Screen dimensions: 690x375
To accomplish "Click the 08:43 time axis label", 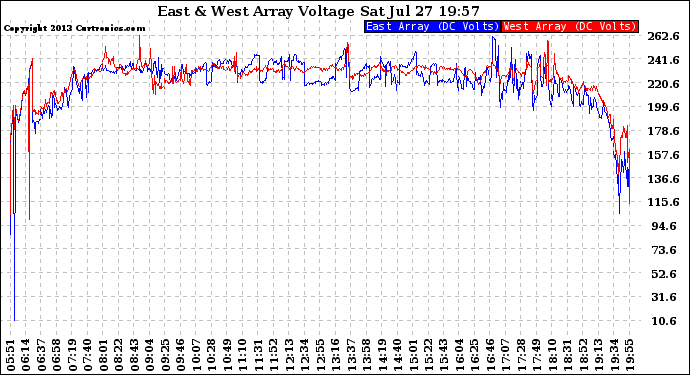I will [x=134, y=355].
